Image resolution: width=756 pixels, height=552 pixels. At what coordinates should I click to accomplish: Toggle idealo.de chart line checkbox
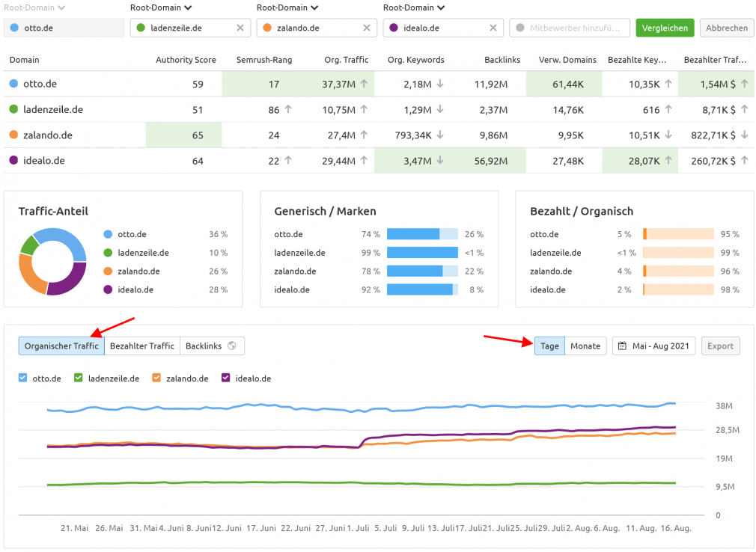(x=225, y=378)
